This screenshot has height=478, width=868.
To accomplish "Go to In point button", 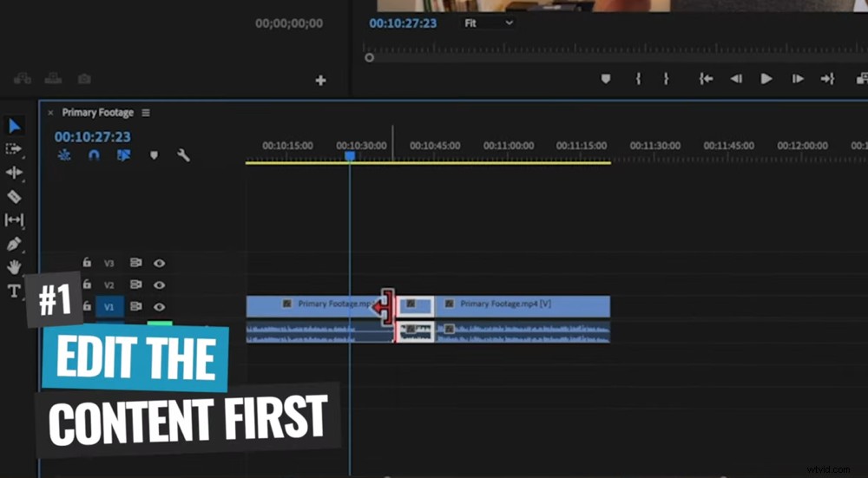I will click(x=706, y=79).
